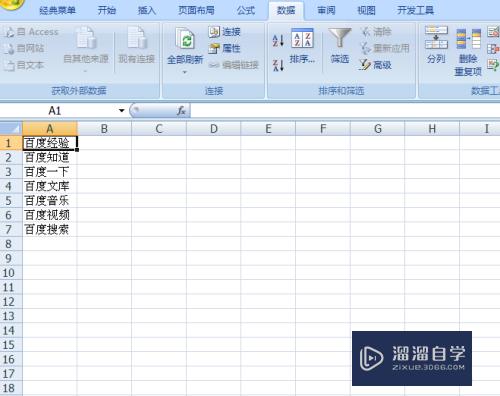Image resolution: width=500 pixels, height=396 pixels.
Task: Click the Select All corner button
Action: tap(11, 128)
